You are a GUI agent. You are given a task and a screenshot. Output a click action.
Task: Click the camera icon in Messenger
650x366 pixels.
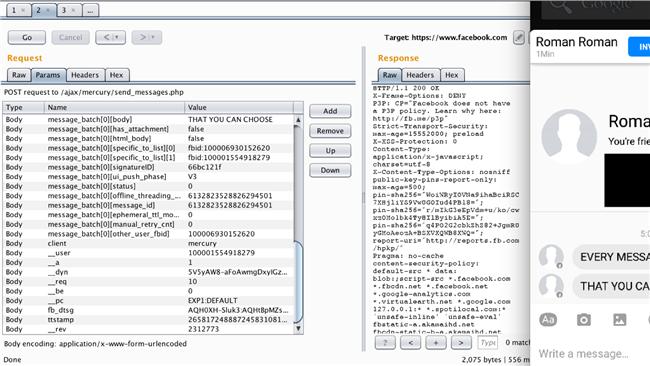(584, 320)
